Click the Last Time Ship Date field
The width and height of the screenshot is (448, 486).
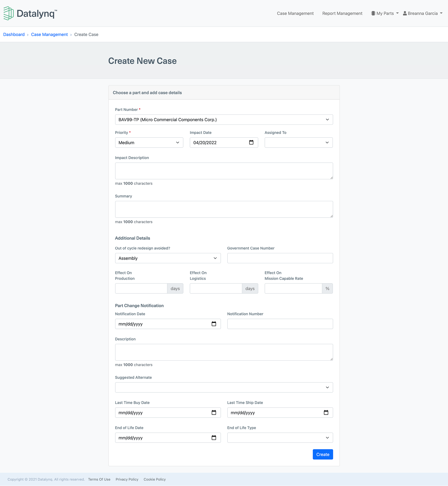click(280, 413)
